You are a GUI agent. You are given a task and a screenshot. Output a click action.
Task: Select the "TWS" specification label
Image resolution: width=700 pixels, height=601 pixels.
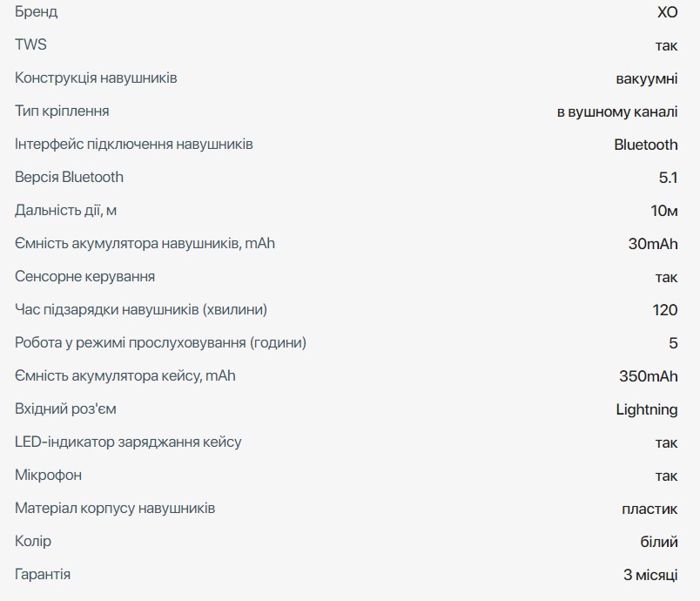point(30,44)
